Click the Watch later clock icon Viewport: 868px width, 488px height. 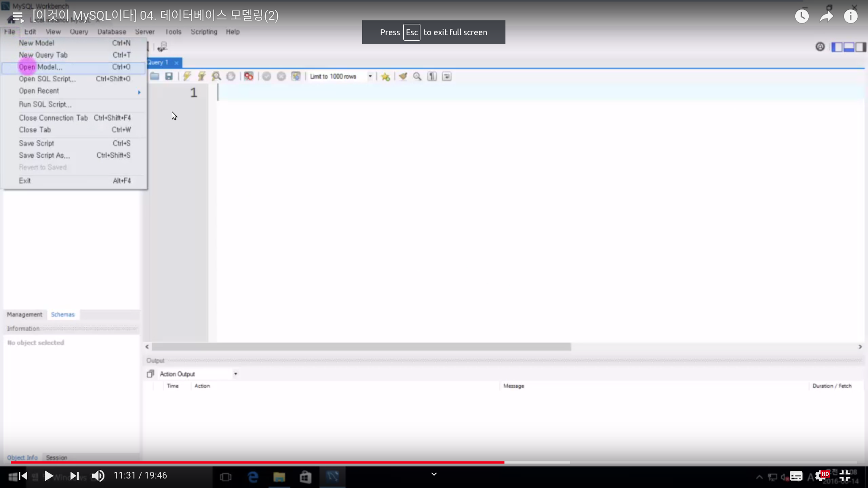[802, 16]
